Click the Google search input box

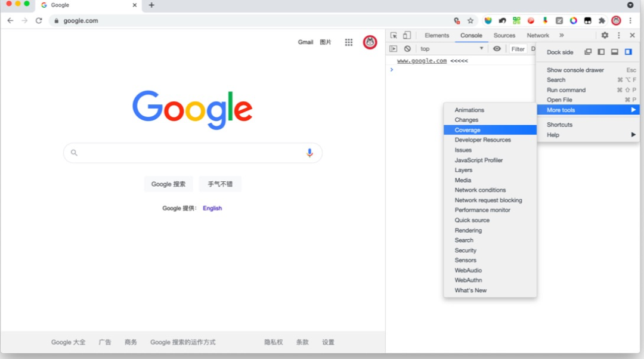click(x=193, y=153)
